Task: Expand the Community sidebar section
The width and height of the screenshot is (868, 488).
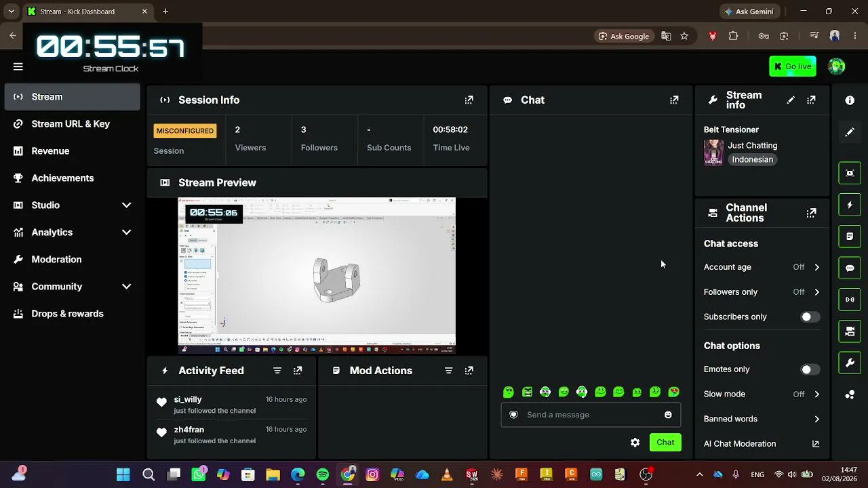Action: coord(126,287)
